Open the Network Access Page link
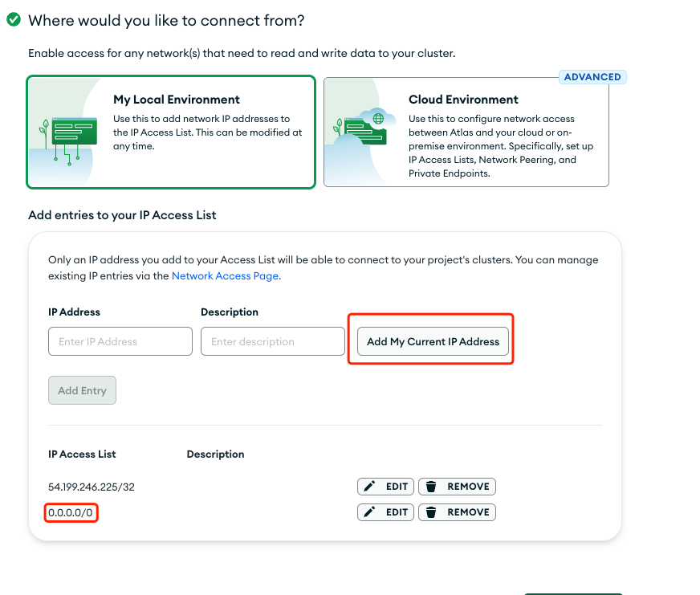This screenshot has width=700, height=595. (x=226, y=275)
